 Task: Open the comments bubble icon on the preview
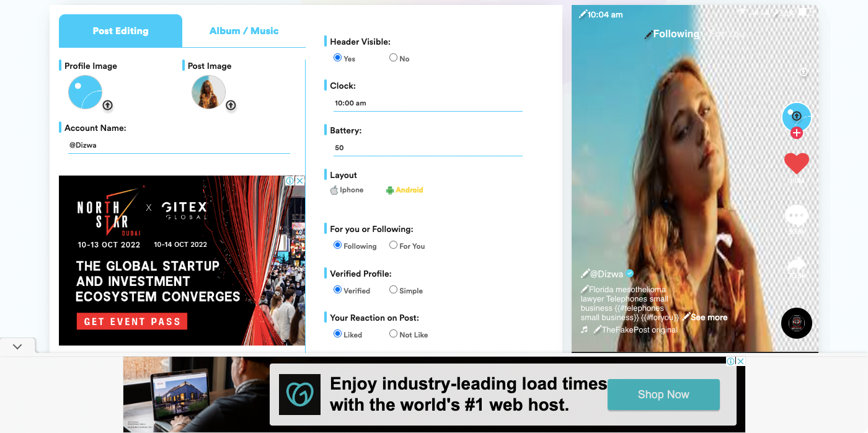point(796,216)
